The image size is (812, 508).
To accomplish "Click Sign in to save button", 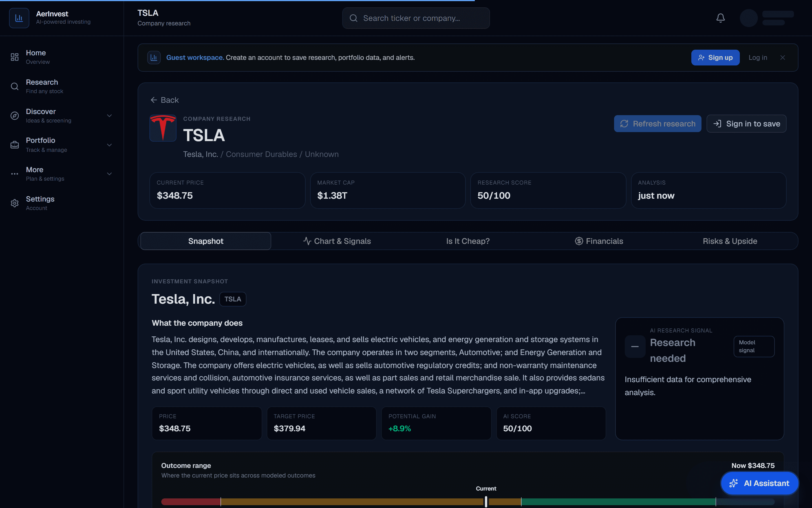I will click(x=746, y=124).
